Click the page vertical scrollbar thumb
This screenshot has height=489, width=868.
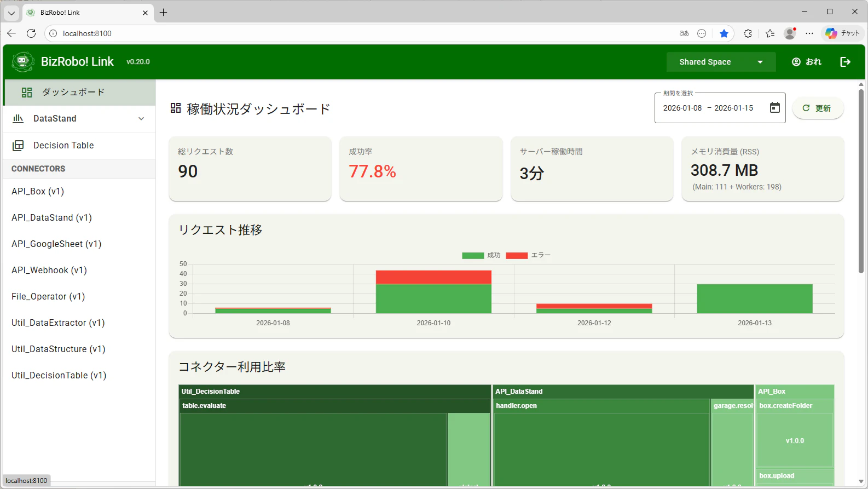pos(861,181)
